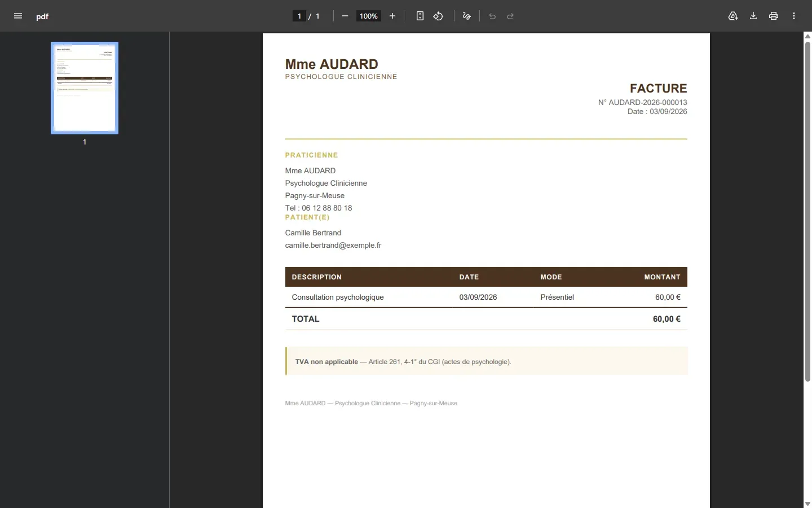
Task: Click the Présentiel mode cell
Action: (557, 297)
